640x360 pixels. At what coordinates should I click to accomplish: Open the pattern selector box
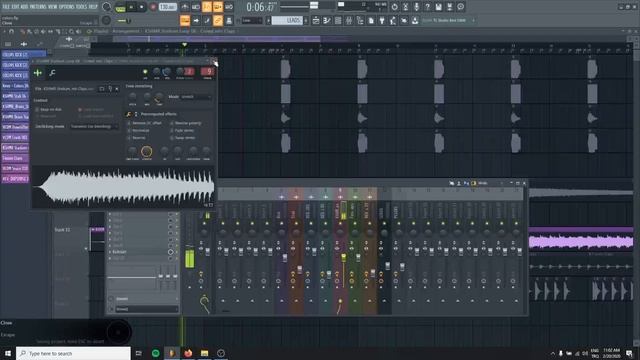(x=287, y=20)
